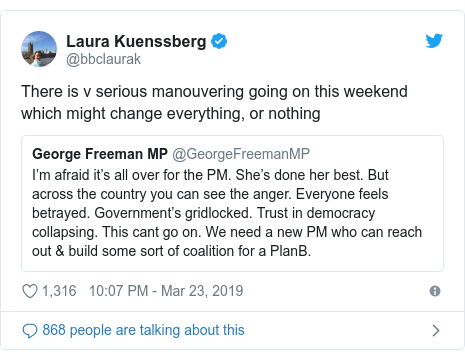465x360 pixels.
Task: Click the George Freeman MP name
Action: 100,154
